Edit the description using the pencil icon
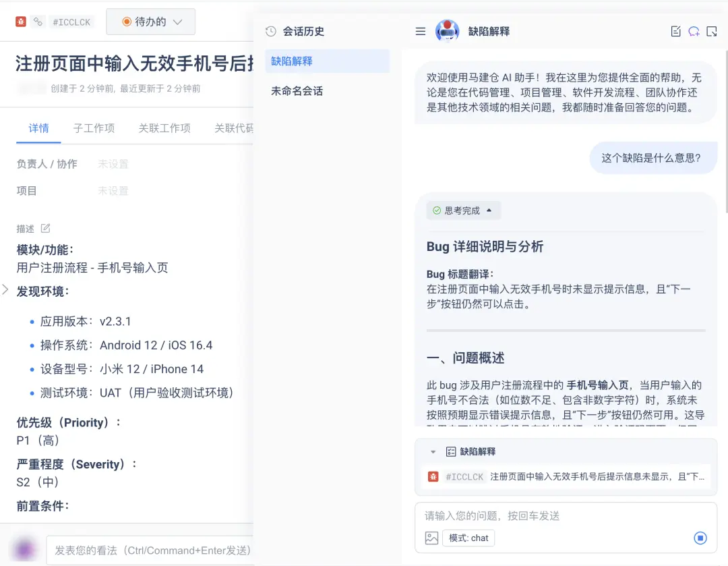The image size is (728, 566). click(46, 228)
